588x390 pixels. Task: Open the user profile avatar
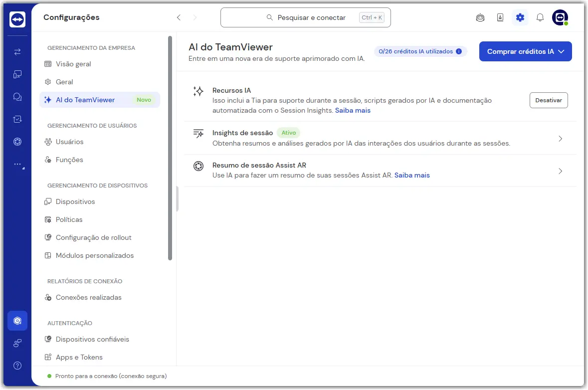[x=560, y=17]
